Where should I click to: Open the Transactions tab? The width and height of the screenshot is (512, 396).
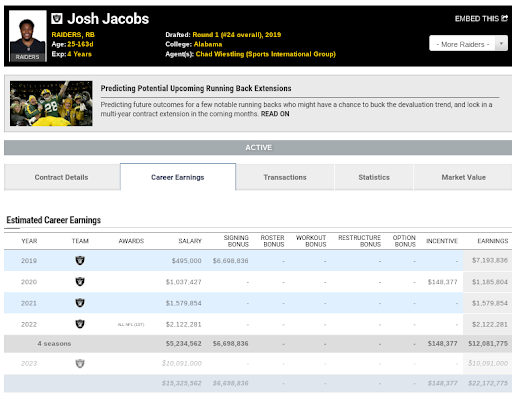[285, 177]
